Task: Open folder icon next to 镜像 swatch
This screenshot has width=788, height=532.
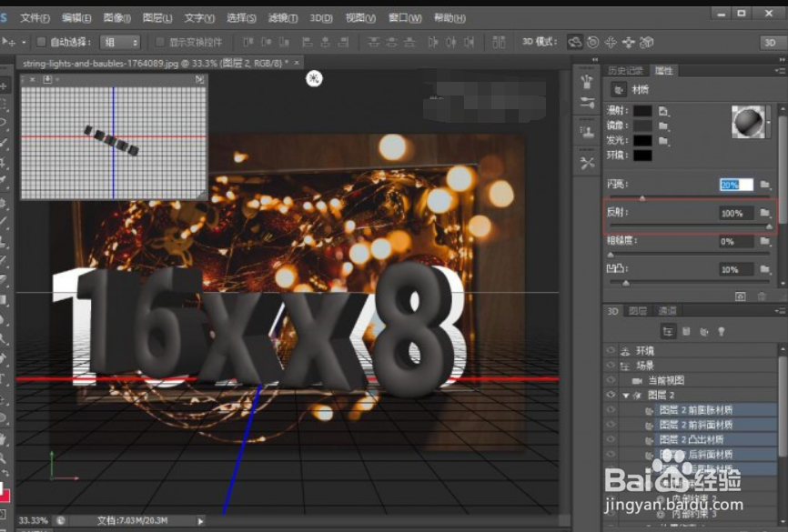Action: coord(663,125)
